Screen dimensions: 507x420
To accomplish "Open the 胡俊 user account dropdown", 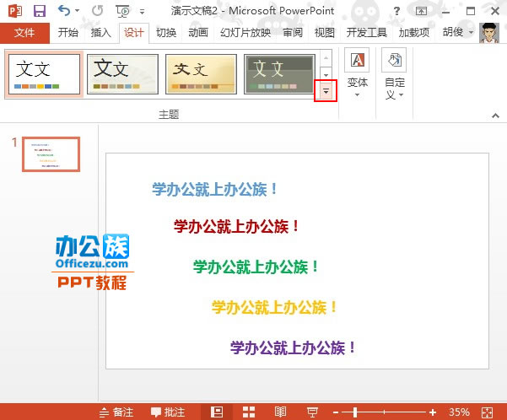I will coord(457,32).
